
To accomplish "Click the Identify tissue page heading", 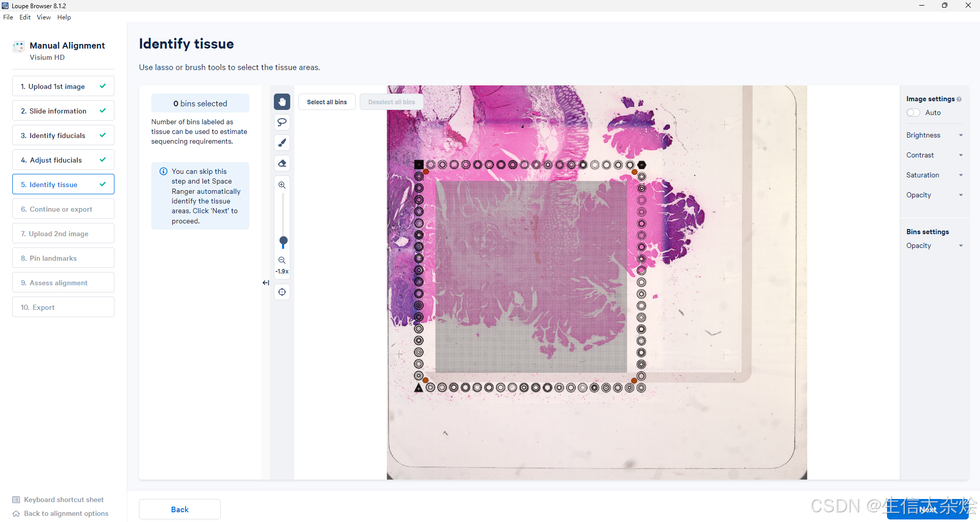I will 186,44.
